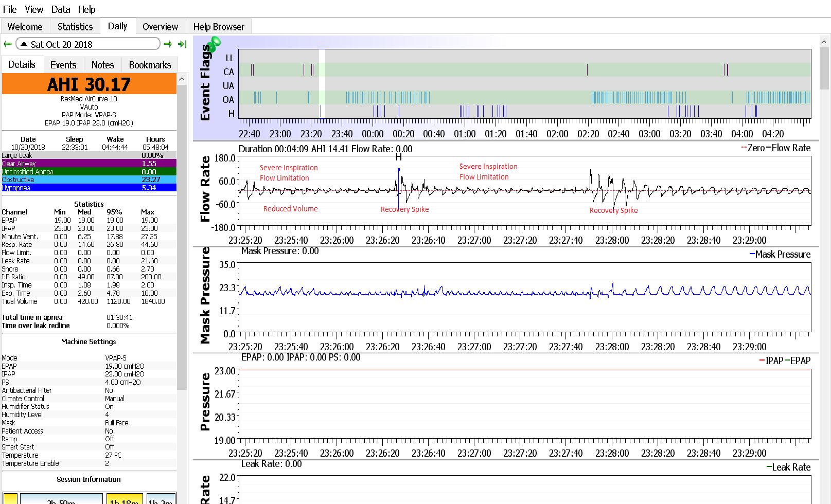Open the View menu
This screenshot has height=504, width=831.
click(x=34, y=9)
